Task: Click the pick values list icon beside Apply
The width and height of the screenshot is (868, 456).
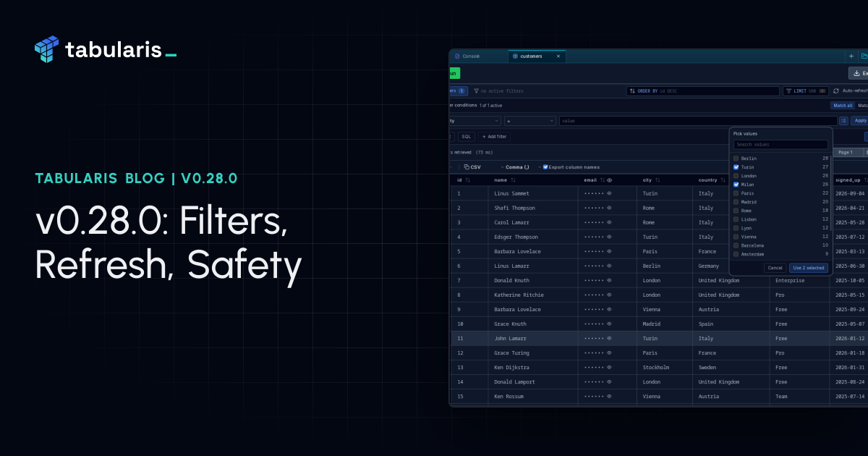Action: (x=843, y=121)
